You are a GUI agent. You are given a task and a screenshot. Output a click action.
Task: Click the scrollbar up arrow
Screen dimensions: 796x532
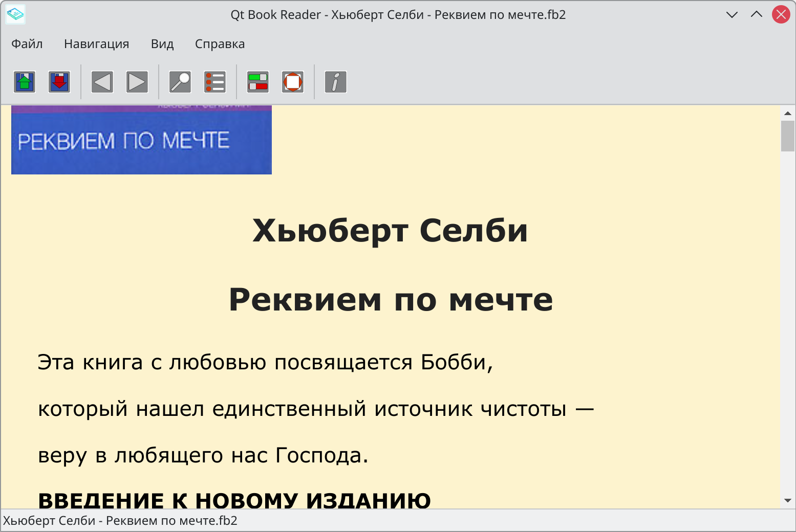click(x=788, y=113)
